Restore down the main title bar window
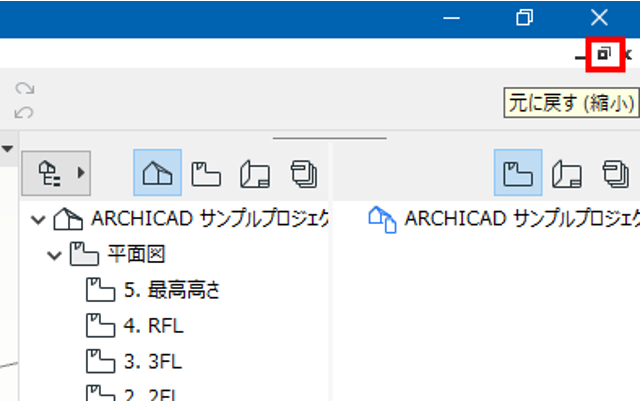 click(x=524, y=18)
